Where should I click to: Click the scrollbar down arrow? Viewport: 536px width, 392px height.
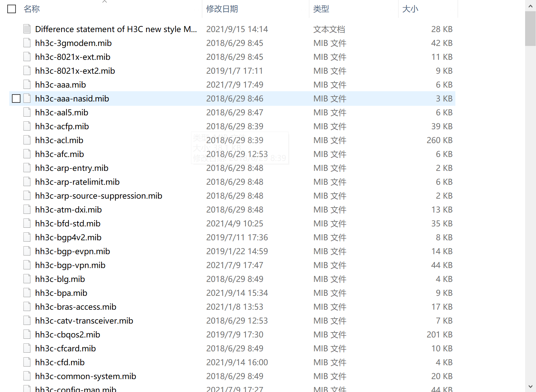pos(530,386)
